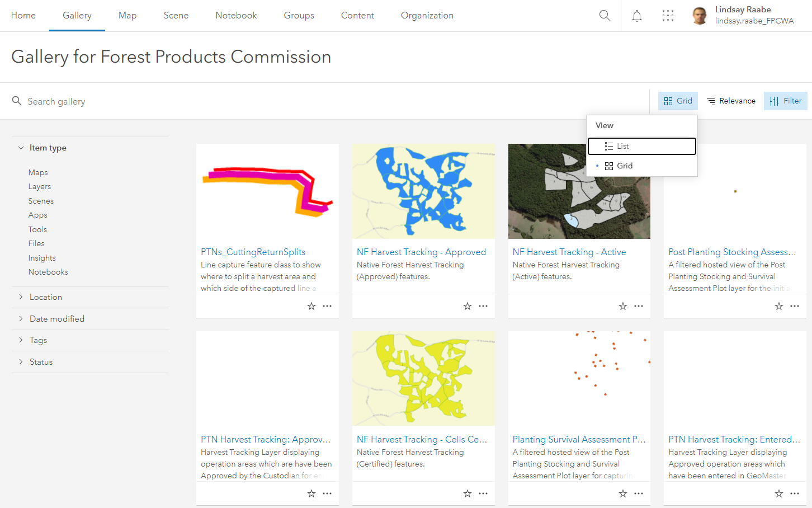Filter item type by Files
This screenshot has width=812, height=508.
click(36, 243)
